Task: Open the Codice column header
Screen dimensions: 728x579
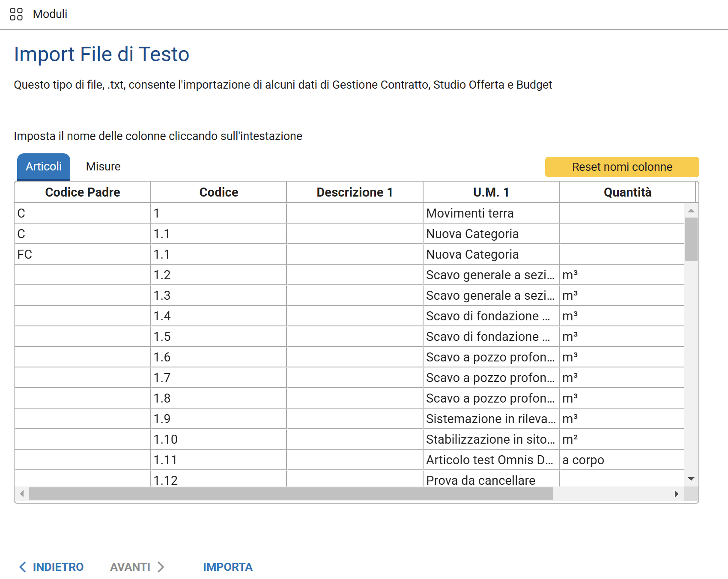Action: [x=218, y=192]
